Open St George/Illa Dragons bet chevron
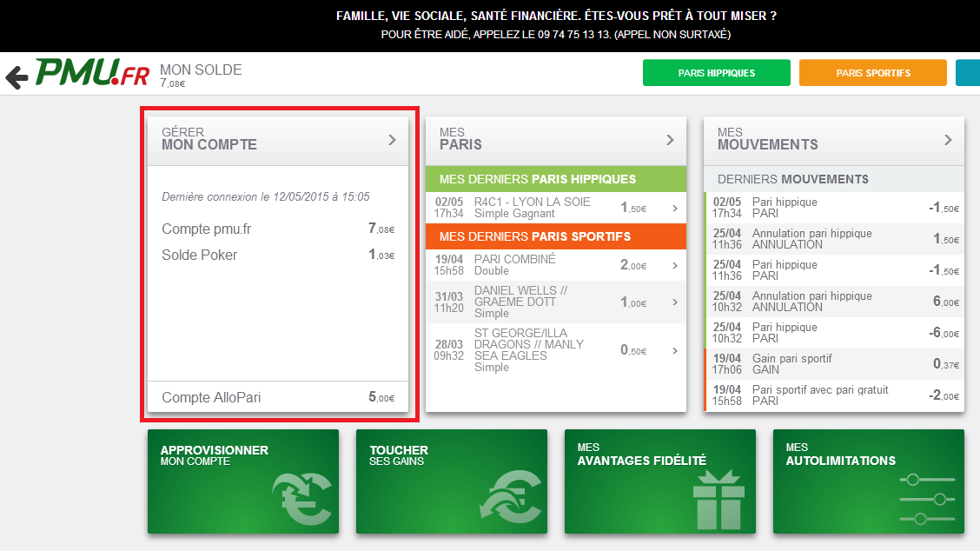 click(675, 350)
